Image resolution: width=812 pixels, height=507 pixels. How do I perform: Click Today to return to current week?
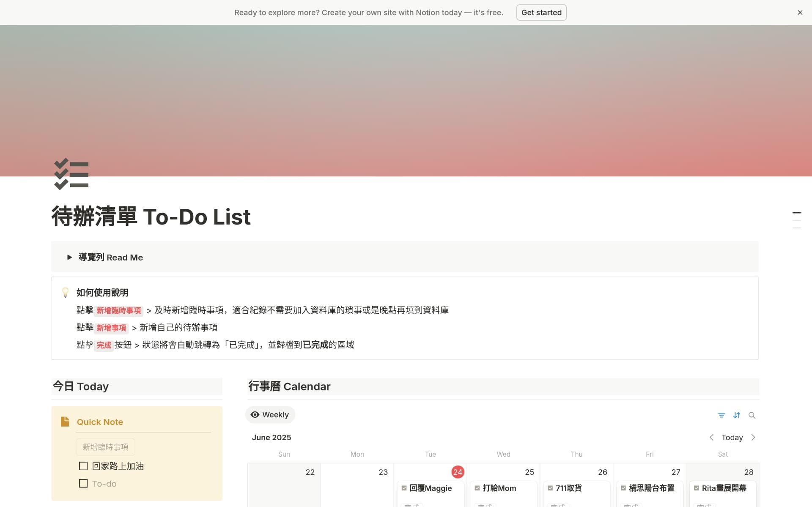(x=732, y=437)
